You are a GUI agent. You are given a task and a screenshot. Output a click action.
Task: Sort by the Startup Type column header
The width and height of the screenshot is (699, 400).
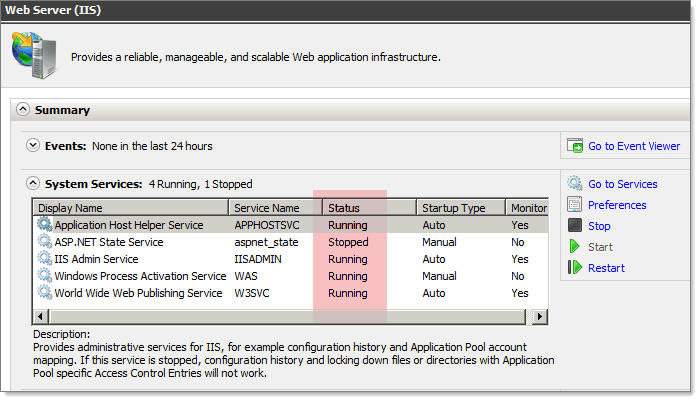[x=461, y=208]
